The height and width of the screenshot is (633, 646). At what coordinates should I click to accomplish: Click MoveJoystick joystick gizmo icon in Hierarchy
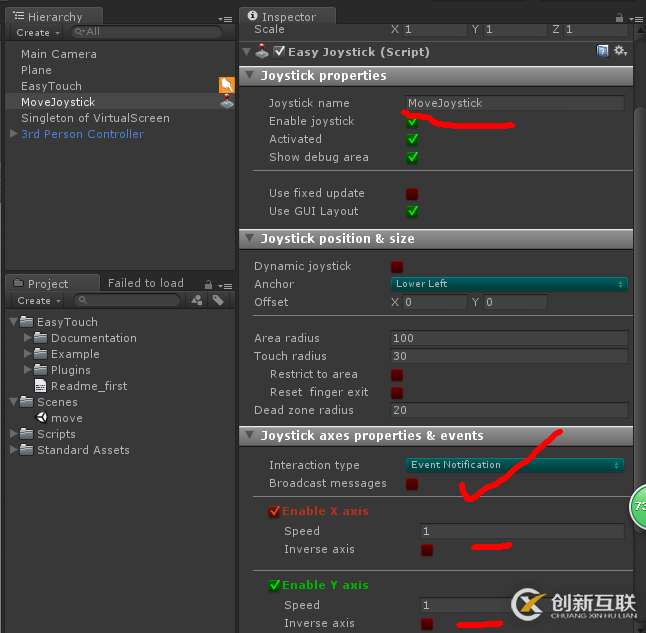[227, 101]
